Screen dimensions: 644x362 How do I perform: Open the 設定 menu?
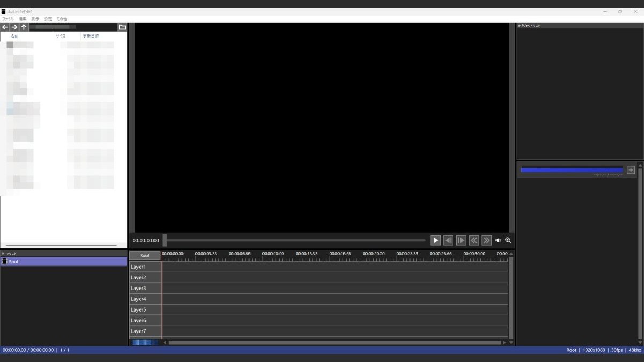click(48, 19)
